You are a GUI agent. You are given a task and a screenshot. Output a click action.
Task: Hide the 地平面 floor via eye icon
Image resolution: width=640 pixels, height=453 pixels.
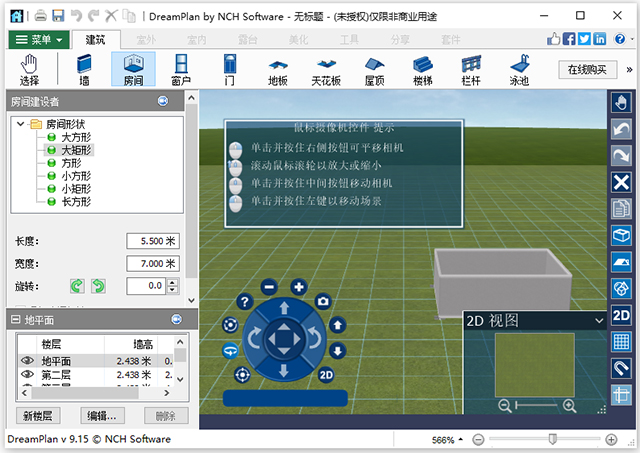tap(27, 361)
